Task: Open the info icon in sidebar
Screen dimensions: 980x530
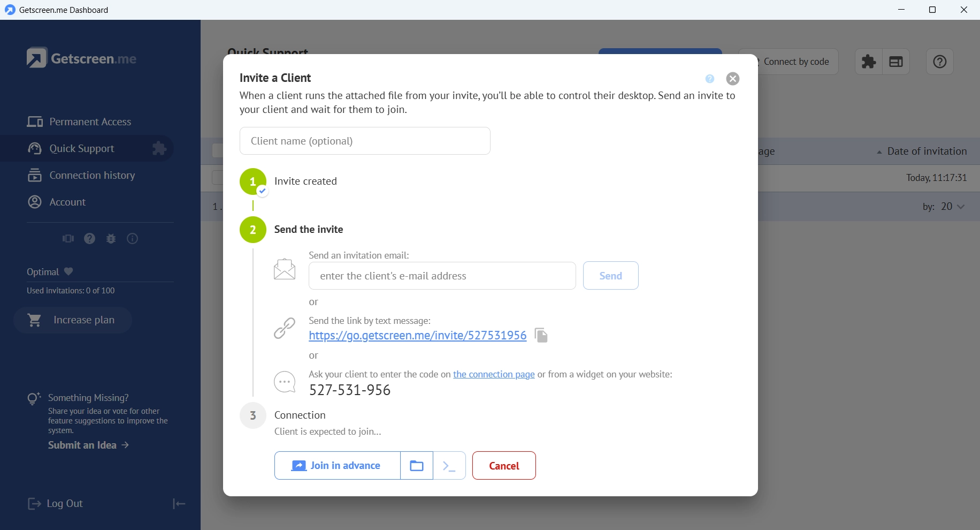Action: pos(132,239)
